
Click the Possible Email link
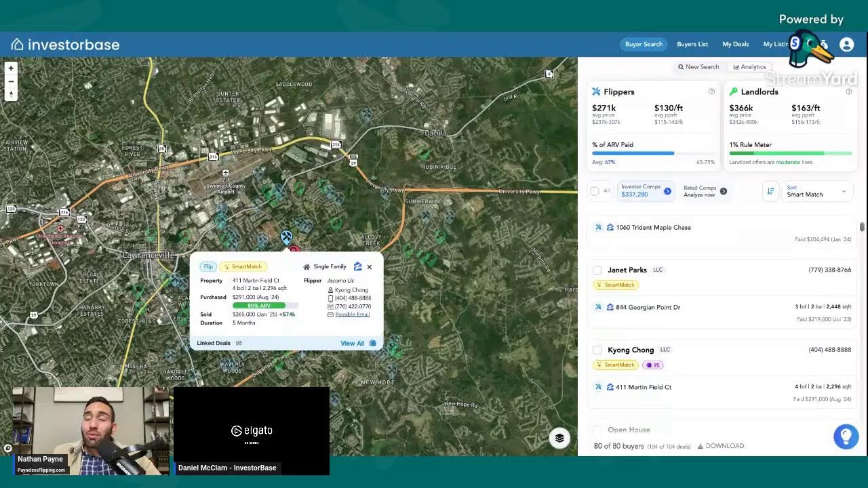point(352,314)
